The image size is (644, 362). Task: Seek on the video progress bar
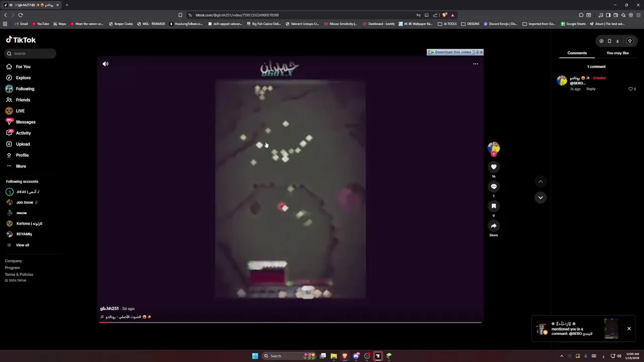point(290,322)
